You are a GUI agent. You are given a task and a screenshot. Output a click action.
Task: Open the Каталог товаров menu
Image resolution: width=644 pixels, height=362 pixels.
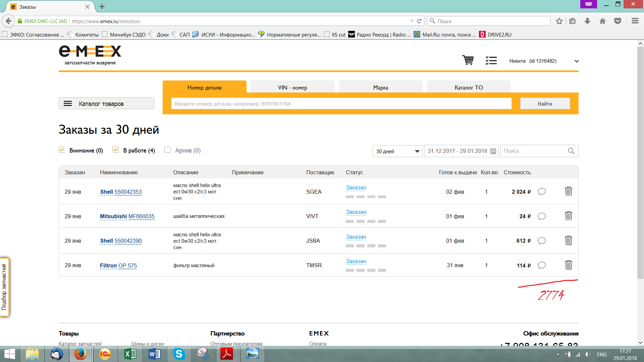[x=106, y=104]
